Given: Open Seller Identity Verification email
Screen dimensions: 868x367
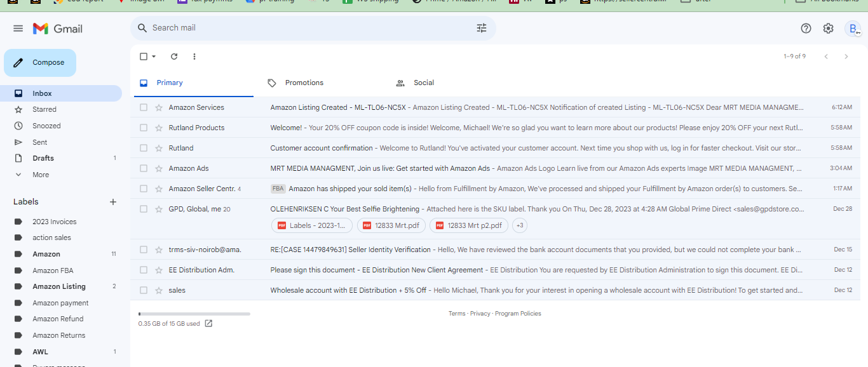Looking at the screenshot, I should [x=495, y=250].
